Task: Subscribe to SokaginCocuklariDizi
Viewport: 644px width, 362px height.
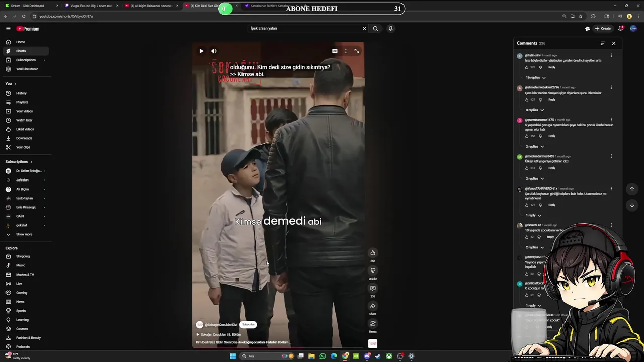Action: 248,325
